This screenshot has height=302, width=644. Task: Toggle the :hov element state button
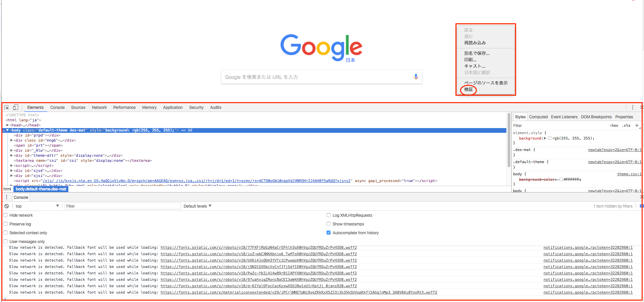614,125
